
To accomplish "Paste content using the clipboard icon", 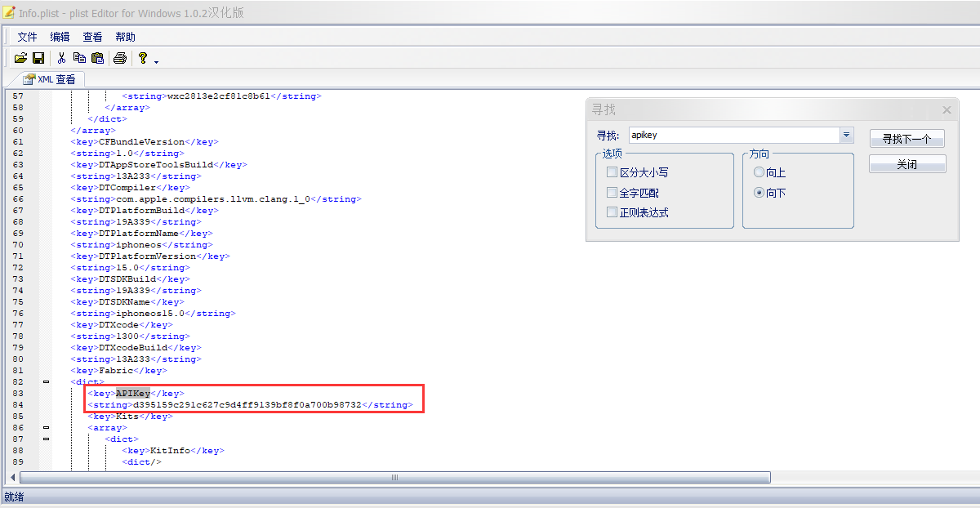I will click(97, 57).
